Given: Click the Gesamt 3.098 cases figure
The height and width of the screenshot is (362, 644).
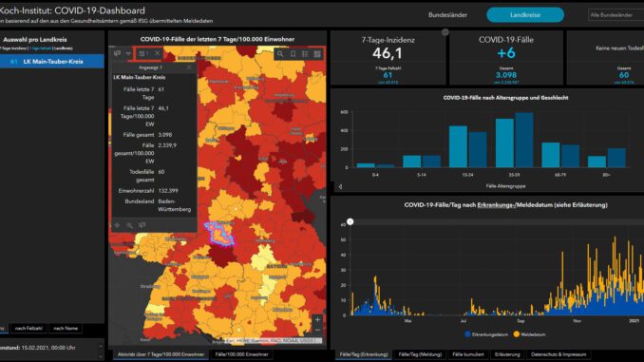Looking at the screenshot, I should point(506,75).
